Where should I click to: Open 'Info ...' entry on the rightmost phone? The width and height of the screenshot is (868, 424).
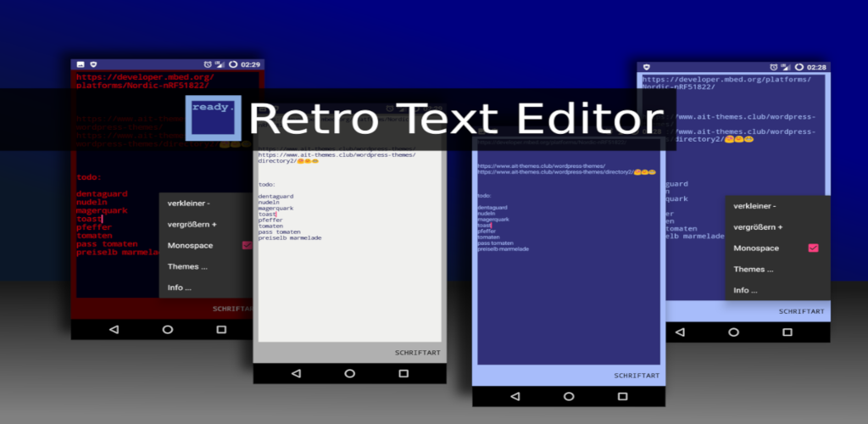(x=745, y=290)
